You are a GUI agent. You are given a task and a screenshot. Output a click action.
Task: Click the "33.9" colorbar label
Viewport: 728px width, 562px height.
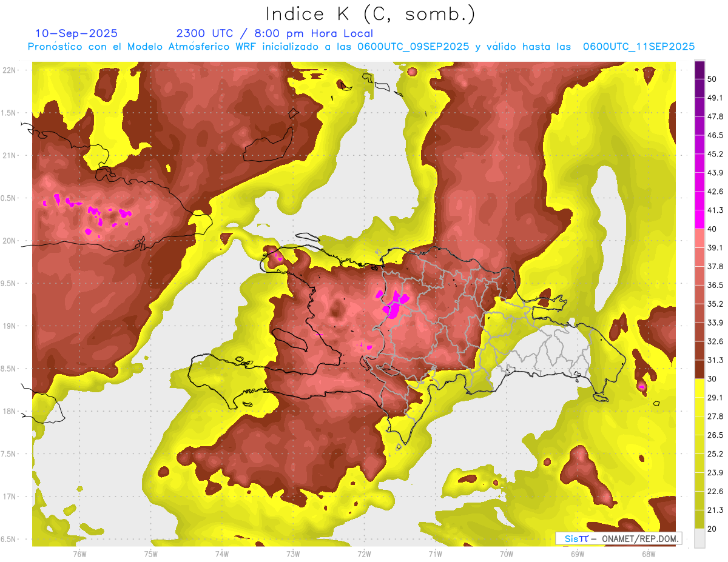(715, 323)
